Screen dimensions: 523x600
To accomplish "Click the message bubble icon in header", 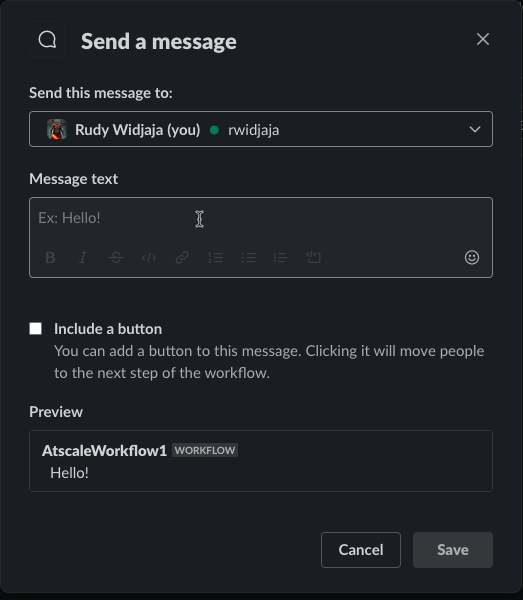I will click(47, 39).
